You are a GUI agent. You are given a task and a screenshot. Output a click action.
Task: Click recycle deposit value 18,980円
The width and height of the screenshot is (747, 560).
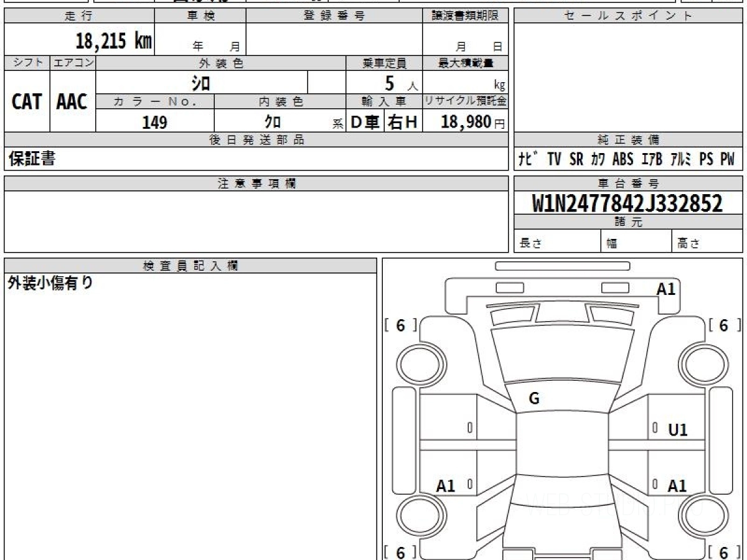[x=472, y=122]
